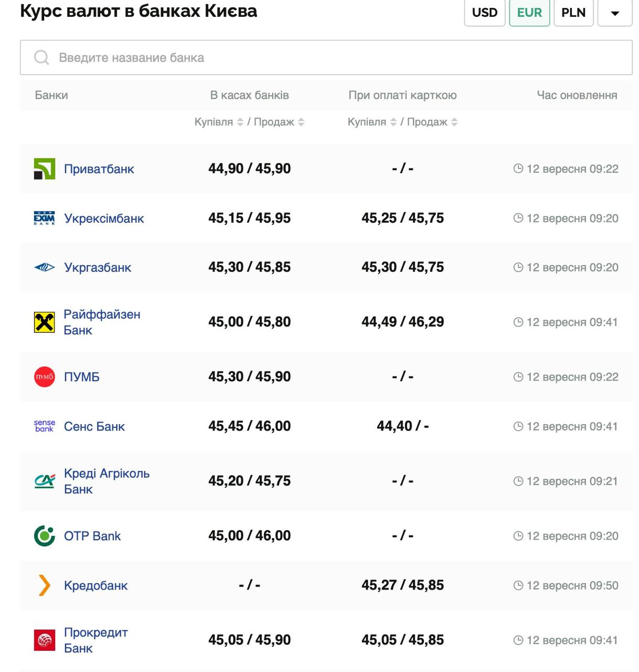The height and width of the screenshot is (672, 639).
Task: Click the Kredobank orange chevron logo
Action: (45, 585)
